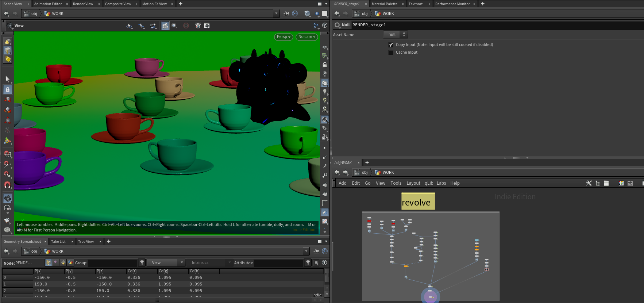This screenshot has width=644, height=303.
Task: Open the Material Palette tab
Action: coord(385,4)
